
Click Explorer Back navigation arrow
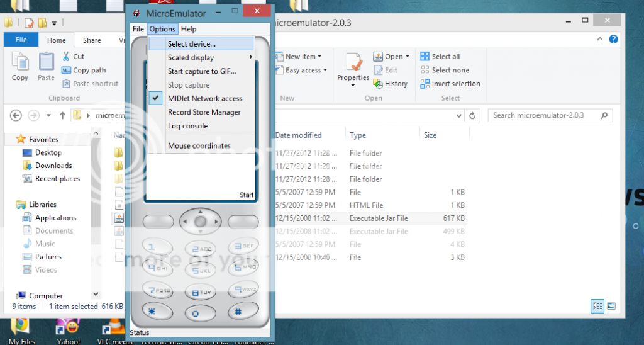coord(16,116)
